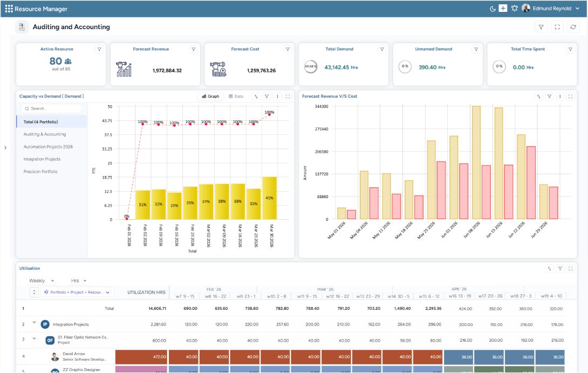This screenshot has height=373, width=588.
Task: Filter the Total Demand card
Action: (382, 49)
